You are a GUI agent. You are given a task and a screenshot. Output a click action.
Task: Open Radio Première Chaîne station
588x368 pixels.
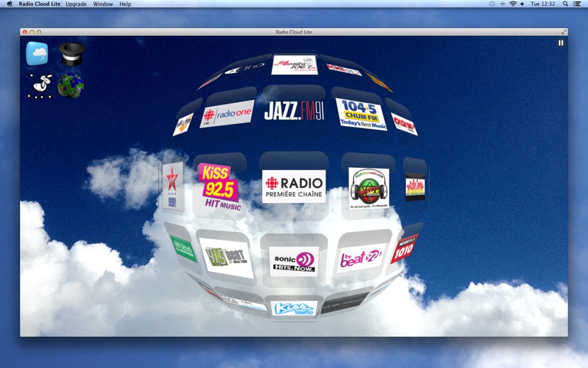point(294,186)
